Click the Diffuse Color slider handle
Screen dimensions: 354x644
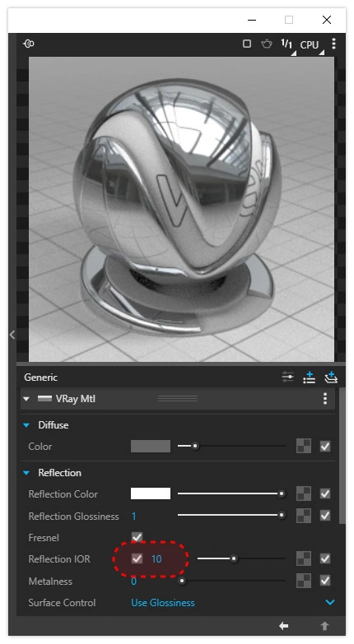(x=195, y=446)
